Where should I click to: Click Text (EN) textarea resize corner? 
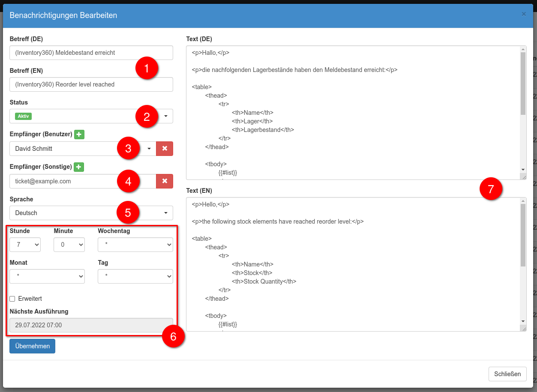[x=523, y=328]
